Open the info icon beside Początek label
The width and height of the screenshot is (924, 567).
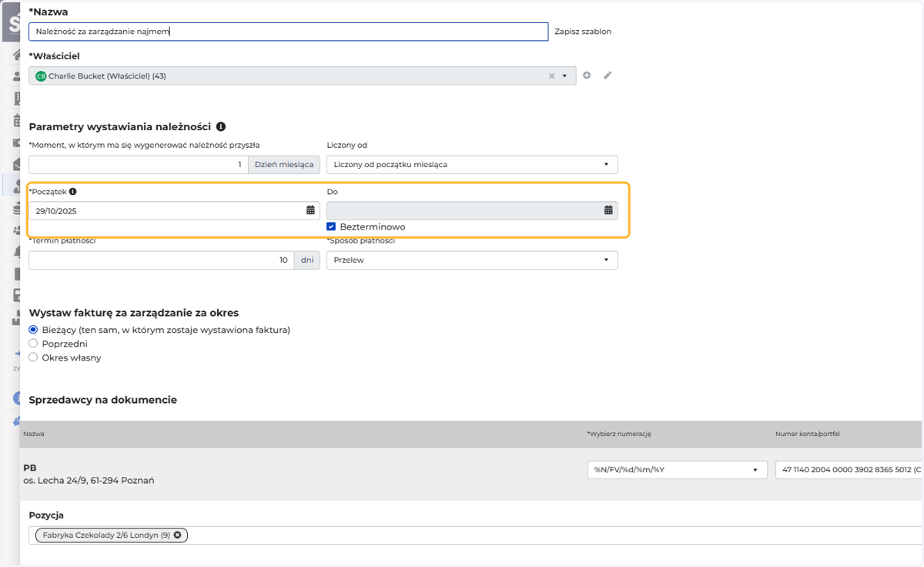pos(73,192)
